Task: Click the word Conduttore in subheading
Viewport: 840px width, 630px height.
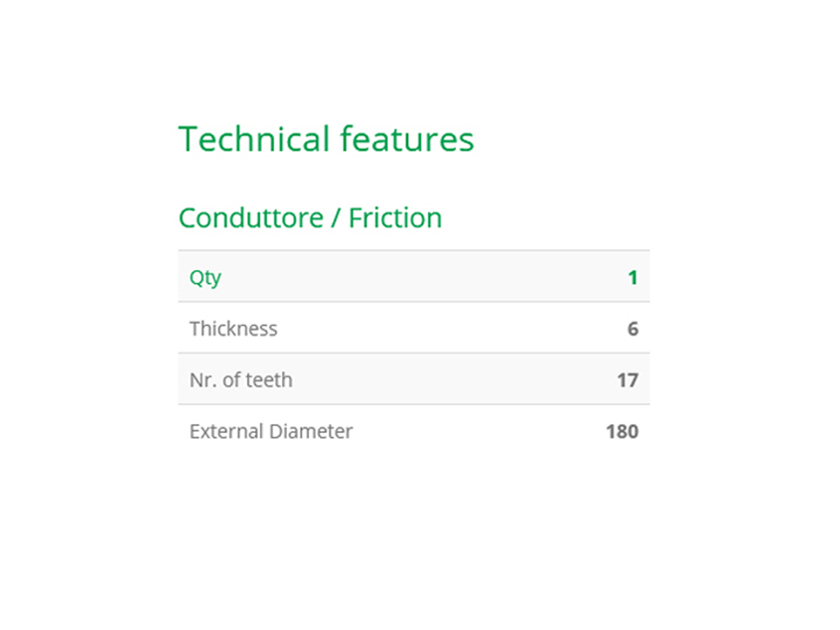Action: 251,218
